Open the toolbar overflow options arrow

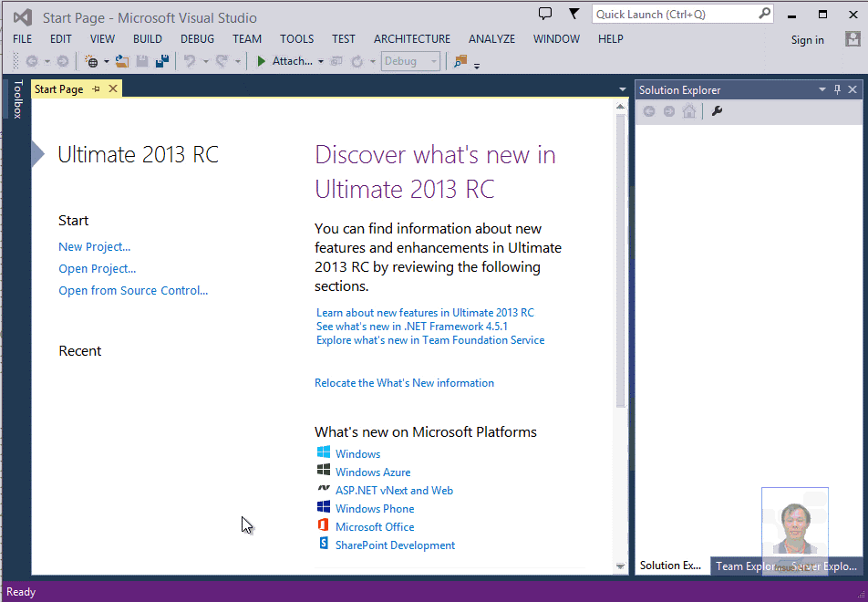477,66
